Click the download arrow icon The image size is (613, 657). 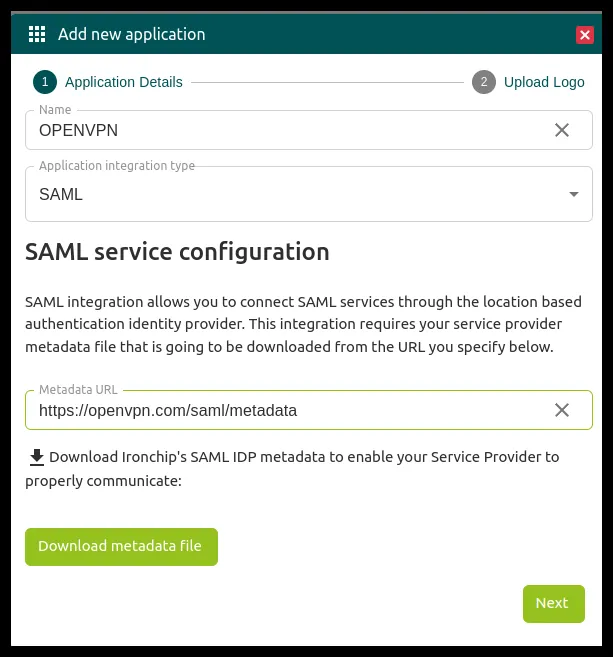(37, 457)
